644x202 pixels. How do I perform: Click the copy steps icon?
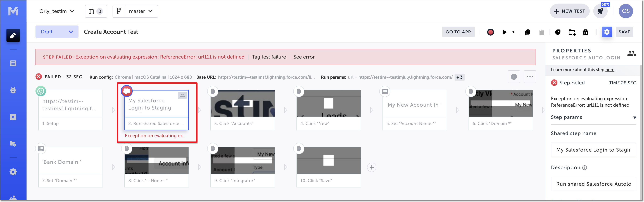[528, 32]
